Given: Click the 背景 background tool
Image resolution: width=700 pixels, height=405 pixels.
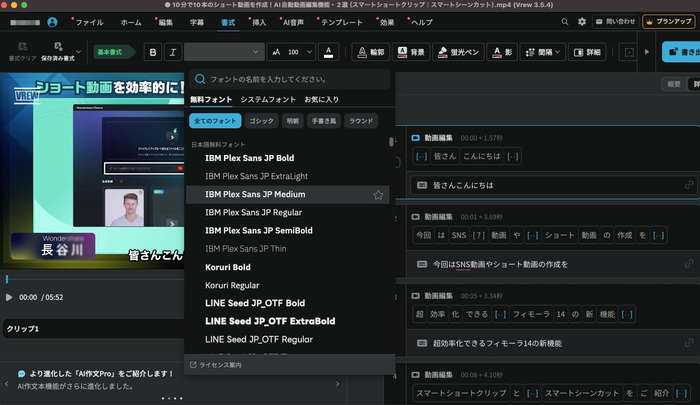Looking at the screenshot, I should tap(411, 52).
